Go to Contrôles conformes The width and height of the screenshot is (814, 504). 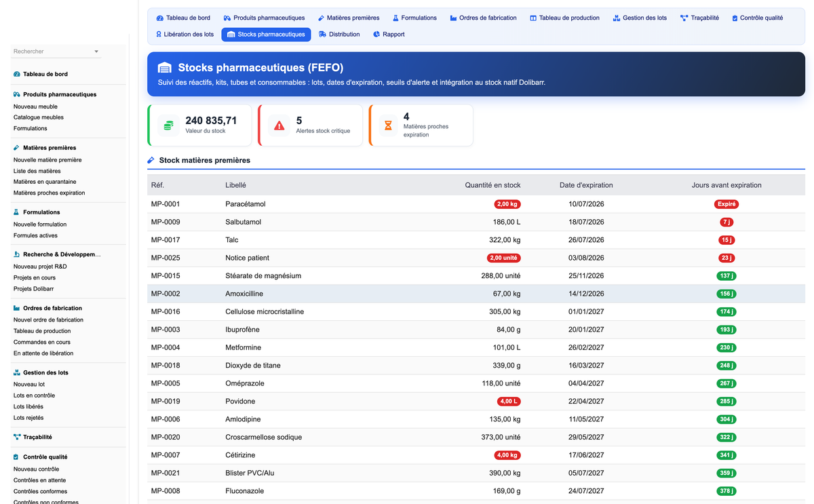point(40,491)
